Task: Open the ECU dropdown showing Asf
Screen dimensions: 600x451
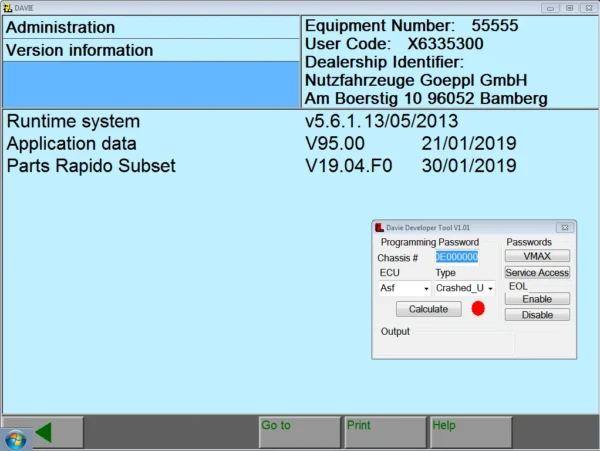Action: (405, 288)
